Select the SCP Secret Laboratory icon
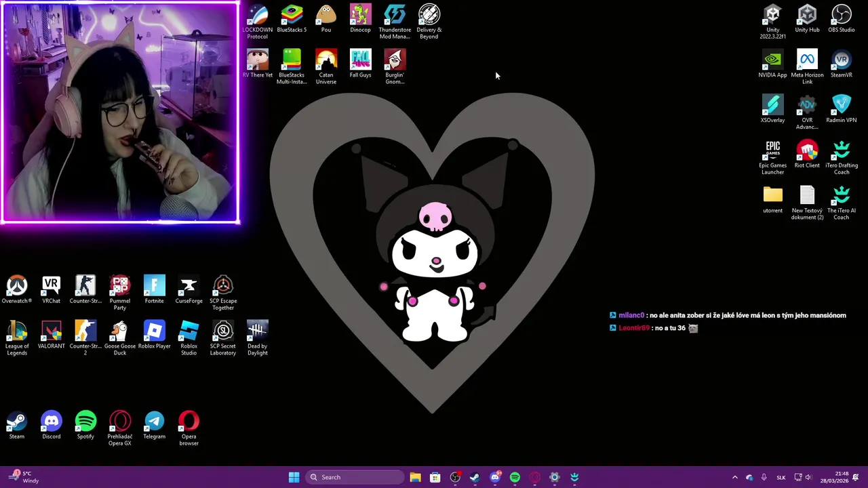Image resolution: width=868 pixels, height=488 pixels. click(x=223, y=338)
